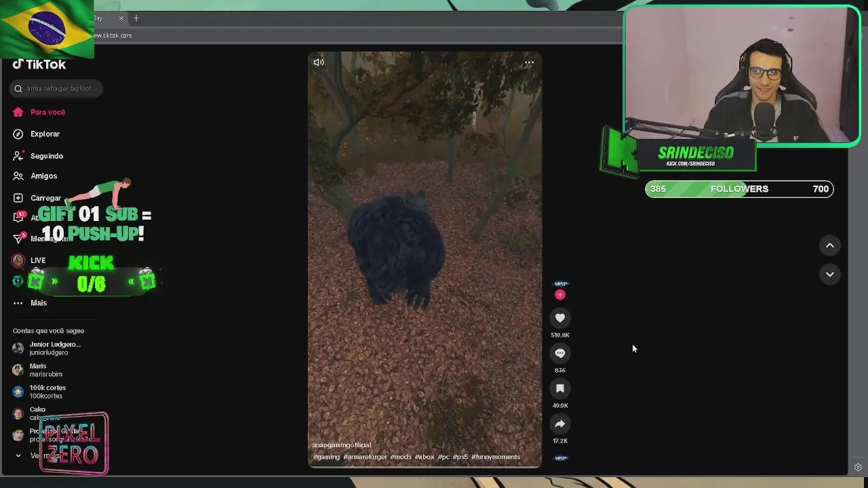This screenshot has width=868, height=488.
Task: Click the #xbox hashtag
Action: pyautogui.click(x=425, y=457)
